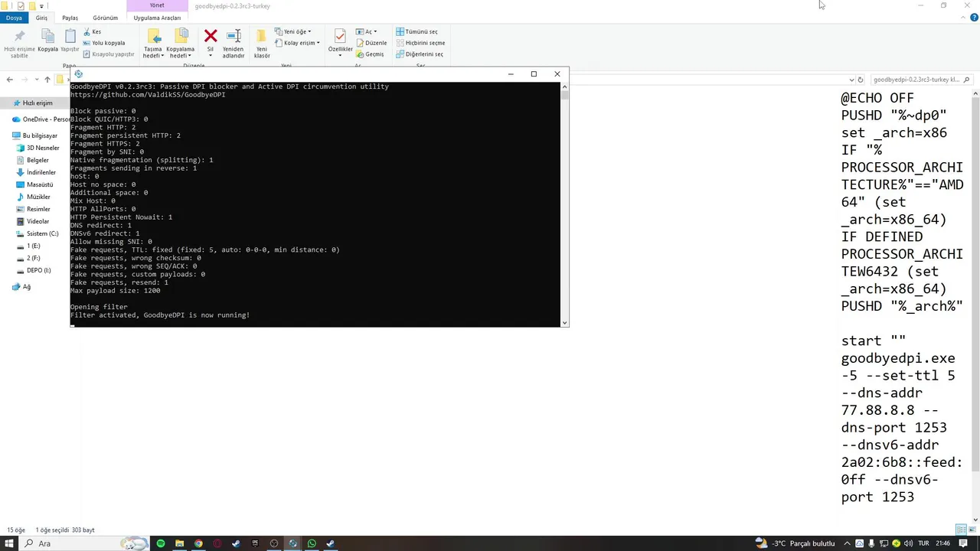Switch to Görünüm ribbon tab
This screenshot has height=551, width=980.
coord(106,18)
